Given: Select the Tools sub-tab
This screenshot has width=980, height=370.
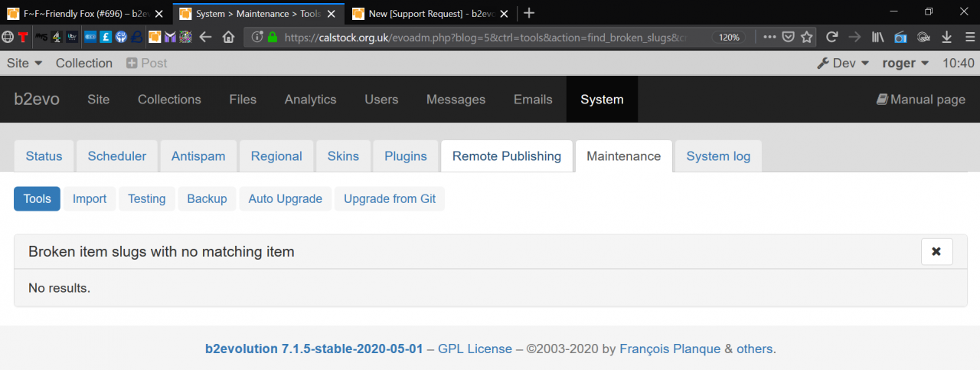Looking at the screenshot, I should 37,198.
